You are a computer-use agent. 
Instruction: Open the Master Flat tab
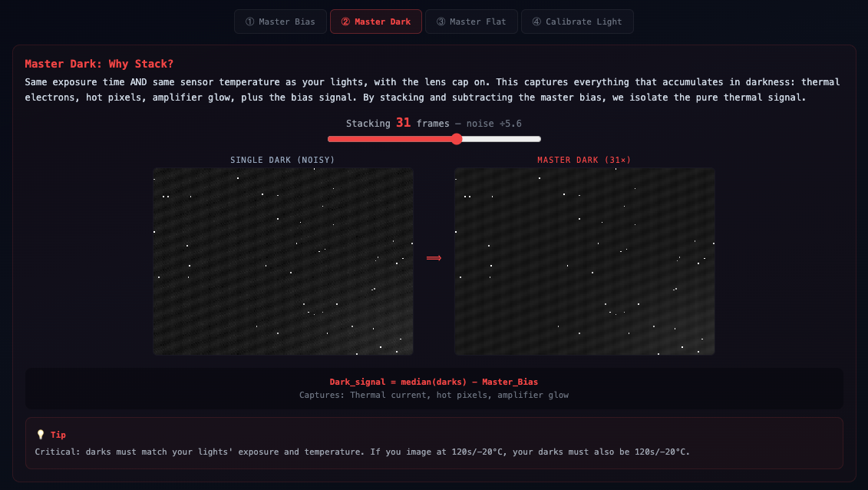pos(471,21)
